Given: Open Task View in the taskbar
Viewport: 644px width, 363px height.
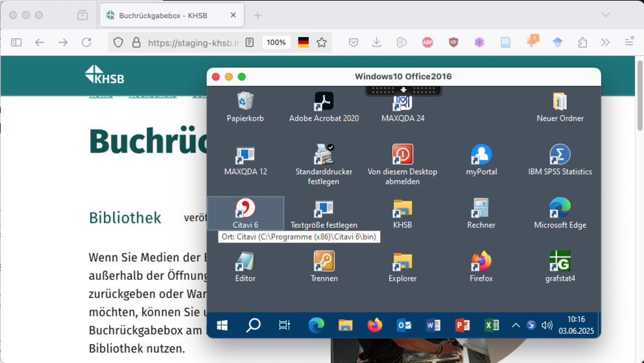Looking at the screenshot, I should 284,325.
